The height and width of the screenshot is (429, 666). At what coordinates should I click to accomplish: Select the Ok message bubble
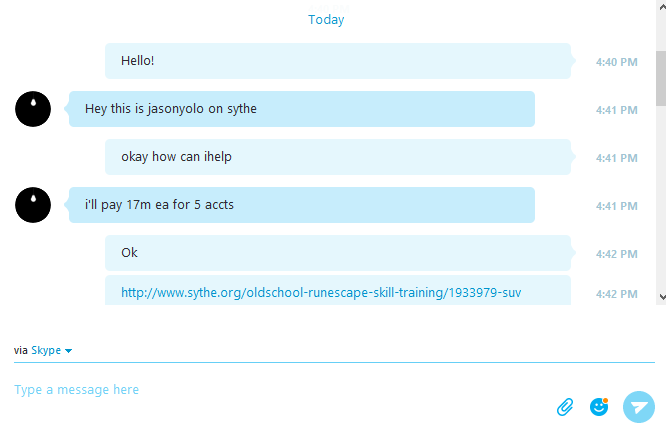tap(338, 253)
